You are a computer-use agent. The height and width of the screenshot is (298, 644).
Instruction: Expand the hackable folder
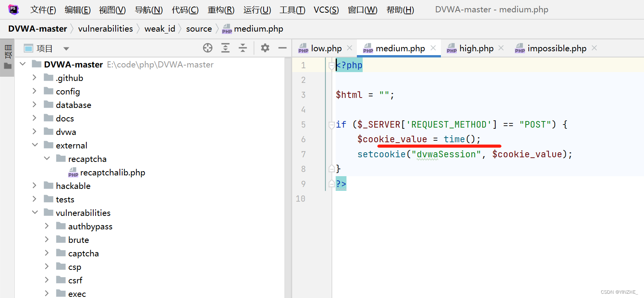click(34, 185)
